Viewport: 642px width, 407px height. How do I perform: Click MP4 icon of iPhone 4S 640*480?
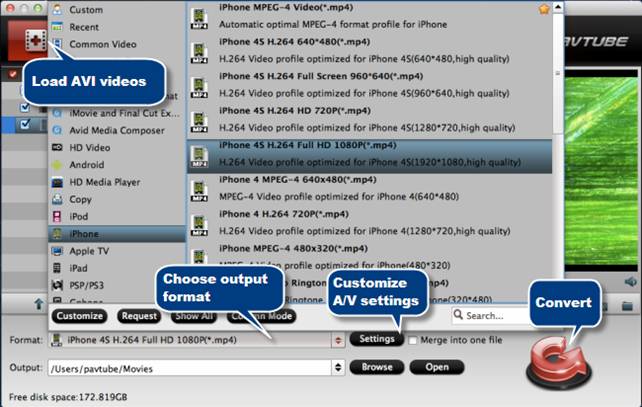pyautogui.click(x=199, y=53)
